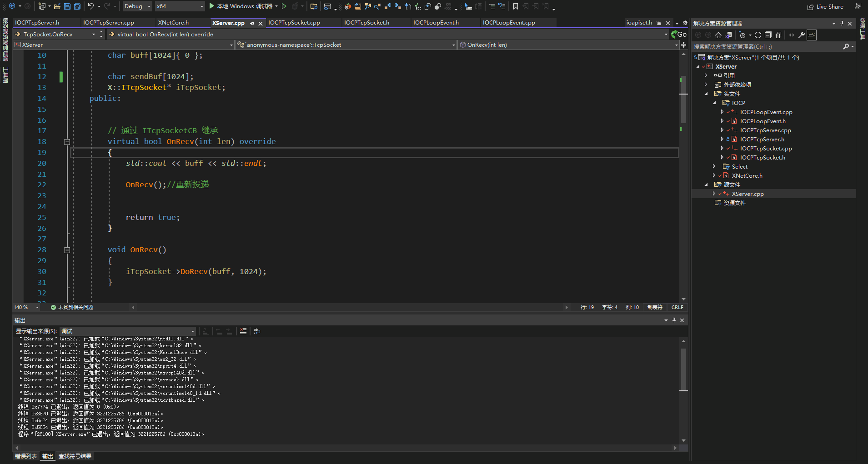This screenshot has width=868, height=464.
Task: Open the Debug configuration dropdown
Action: point(137,6)
